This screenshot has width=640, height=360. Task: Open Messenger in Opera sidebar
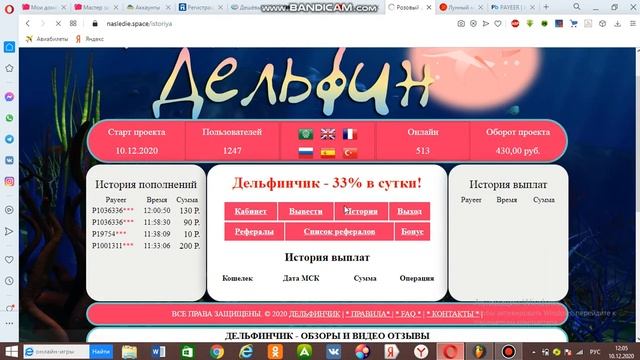(x=9, y=97)
